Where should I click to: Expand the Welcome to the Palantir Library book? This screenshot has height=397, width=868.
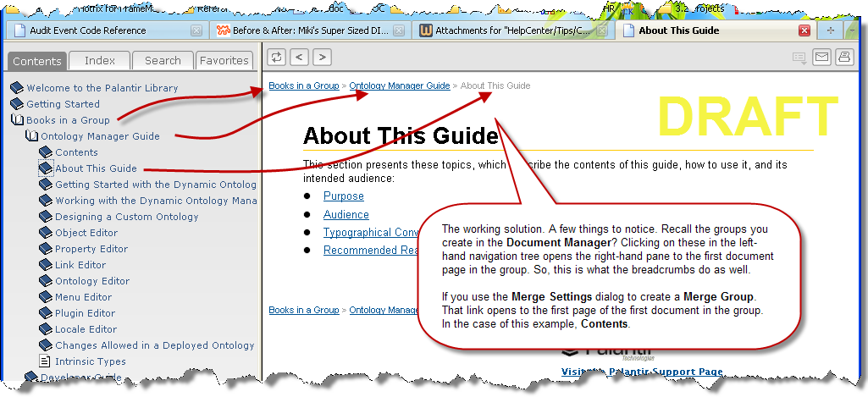(x=17, y=88)
